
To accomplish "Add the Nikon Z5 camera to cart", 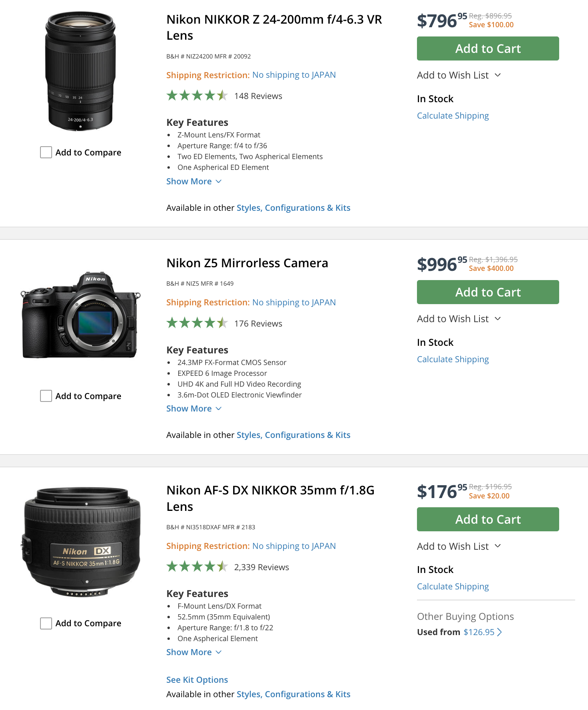I will (x=488, y=292).
